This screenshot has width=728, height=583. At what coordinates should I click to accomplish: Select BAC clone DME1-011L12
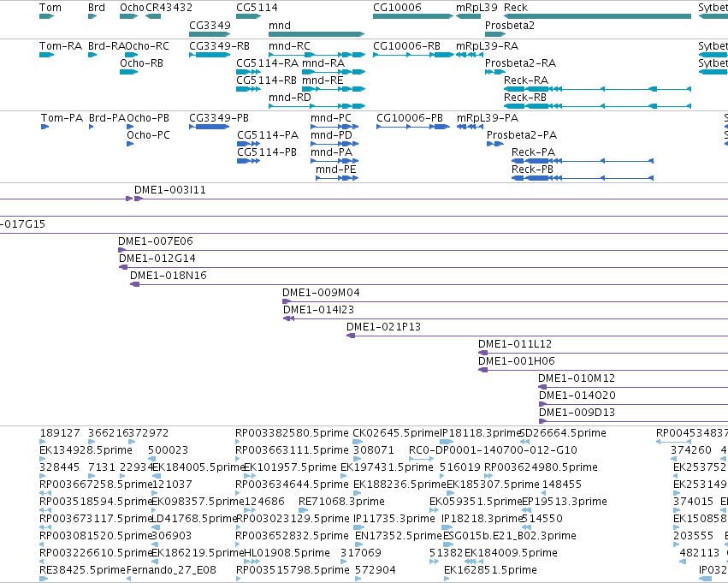click(603, 354)
